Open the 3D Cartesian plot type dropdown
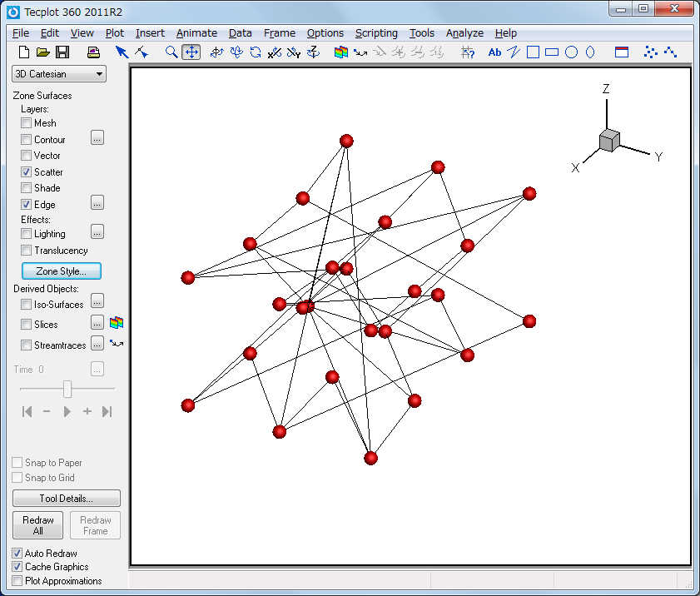 point(59,73)
